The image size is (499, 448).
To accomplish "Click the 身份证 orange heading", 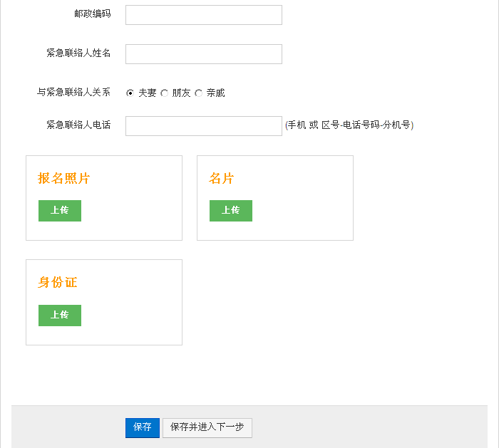I will pyautogui.click(x=58, y=282).
